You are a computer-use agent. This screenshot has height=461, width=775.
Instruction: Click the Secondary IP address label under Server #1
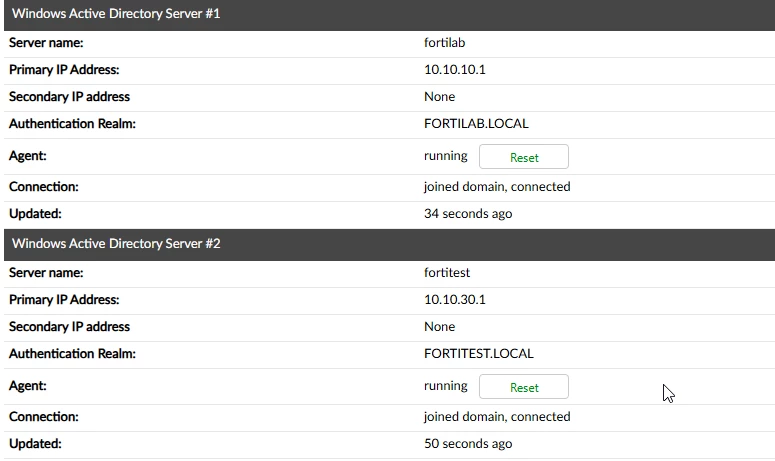69,96
